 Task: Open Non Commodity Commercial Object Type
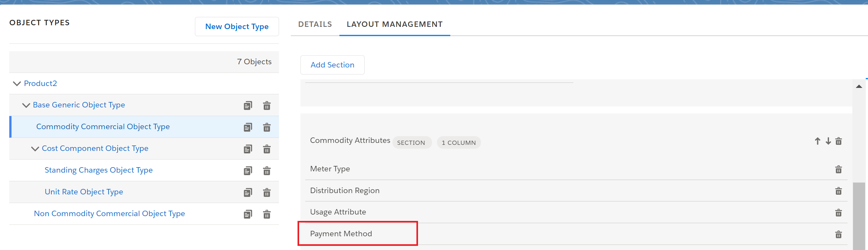point(109,214)
